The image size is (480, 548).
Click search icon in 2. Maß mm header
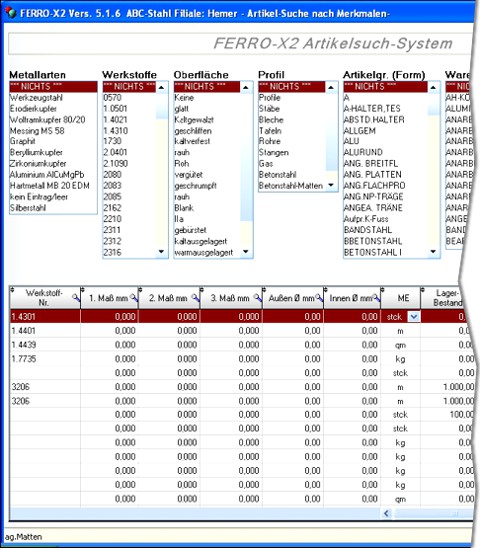pos(195,298)
